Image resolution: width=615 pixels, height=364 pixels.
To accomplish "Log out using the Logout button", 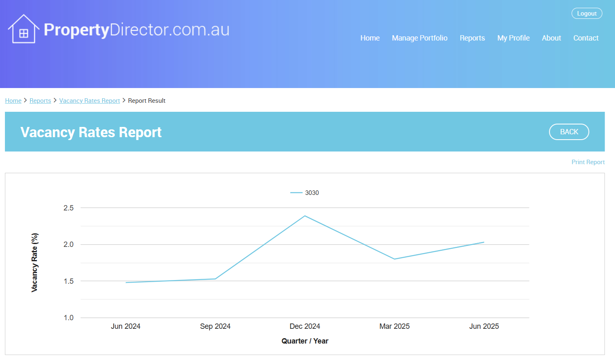I will 586,14.
